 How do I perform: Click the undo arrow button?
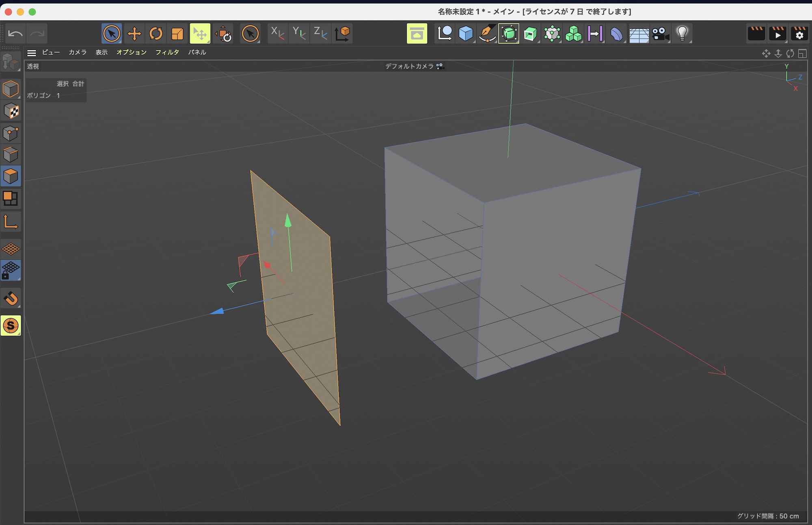coord(15,34)
